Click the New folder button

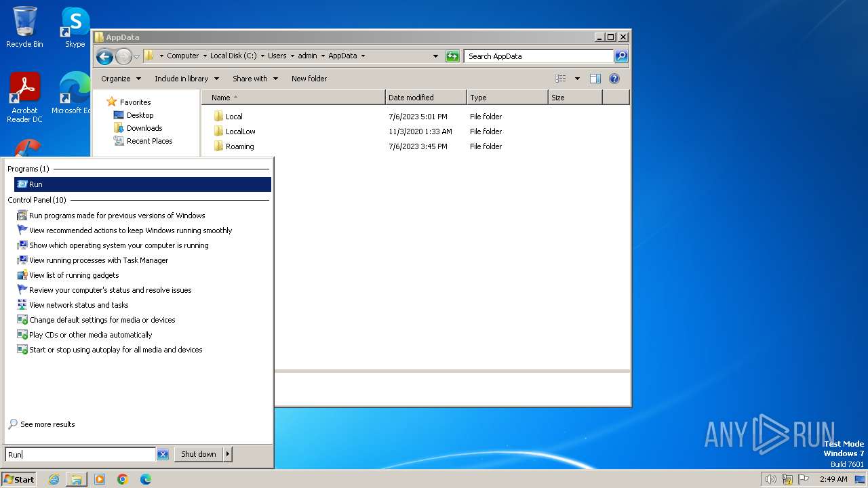click(x=309, y=79)
